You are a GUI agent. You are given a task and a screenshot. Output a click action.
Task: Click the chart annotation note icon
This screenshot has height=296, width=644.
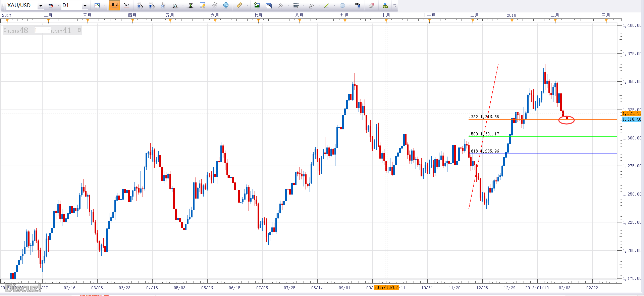[x=203, y=5]
